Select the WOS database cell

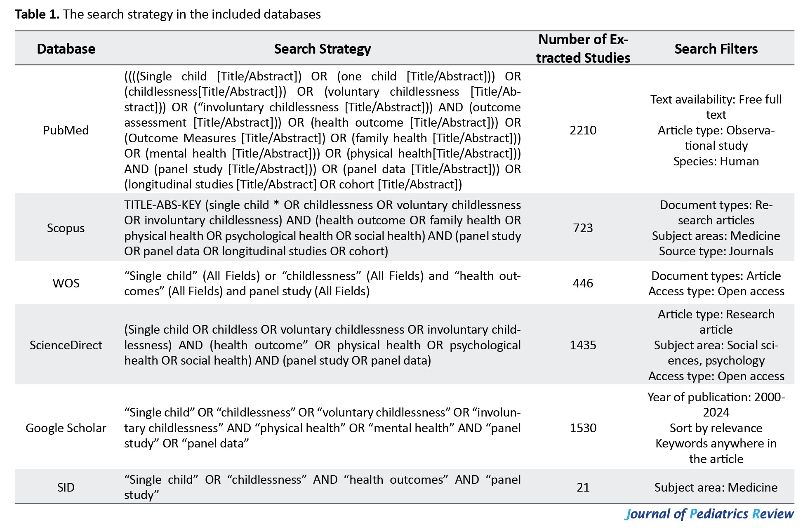tap(66, 283)
